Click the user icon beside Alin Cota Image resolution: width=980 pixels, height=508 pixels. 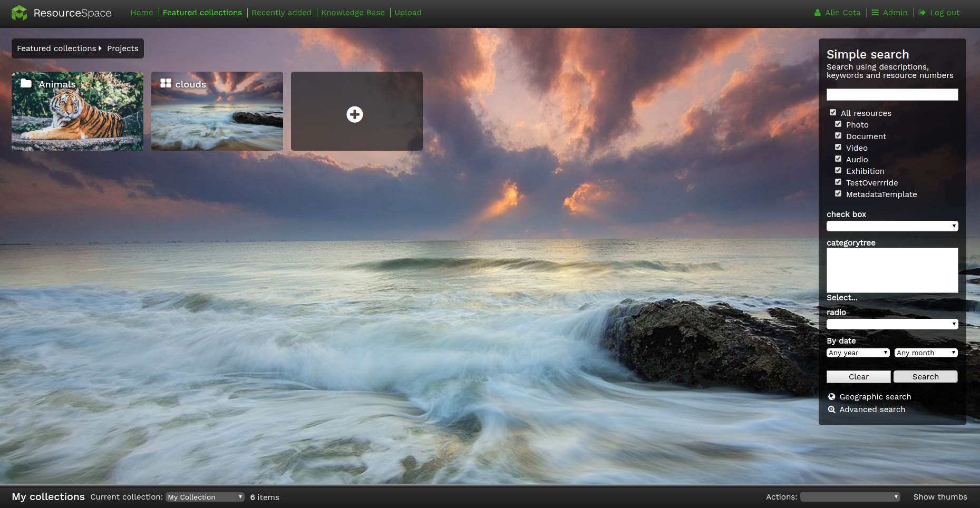818,13
